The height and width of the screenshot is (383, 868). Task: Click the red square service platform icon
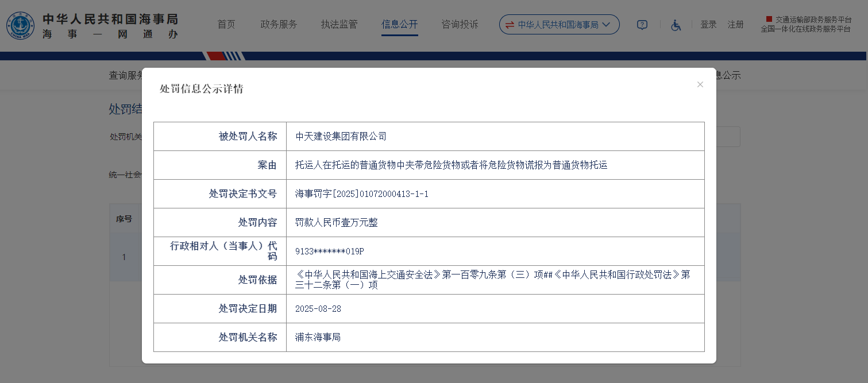click(769, 19)
